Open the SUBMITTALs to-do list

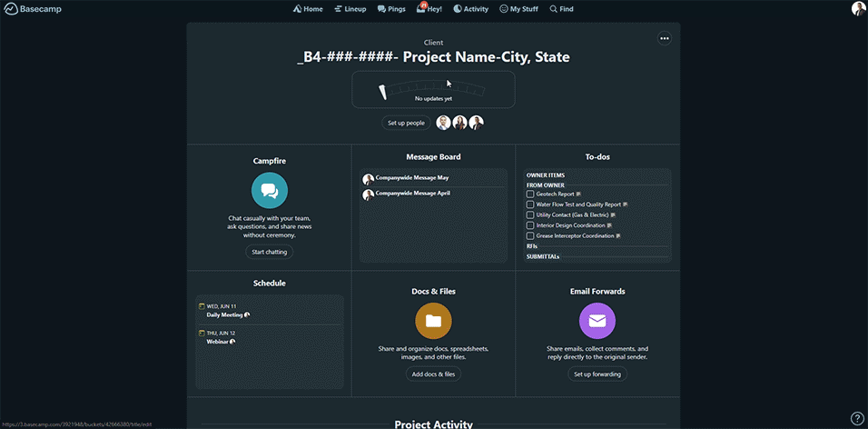coord(543,256)
